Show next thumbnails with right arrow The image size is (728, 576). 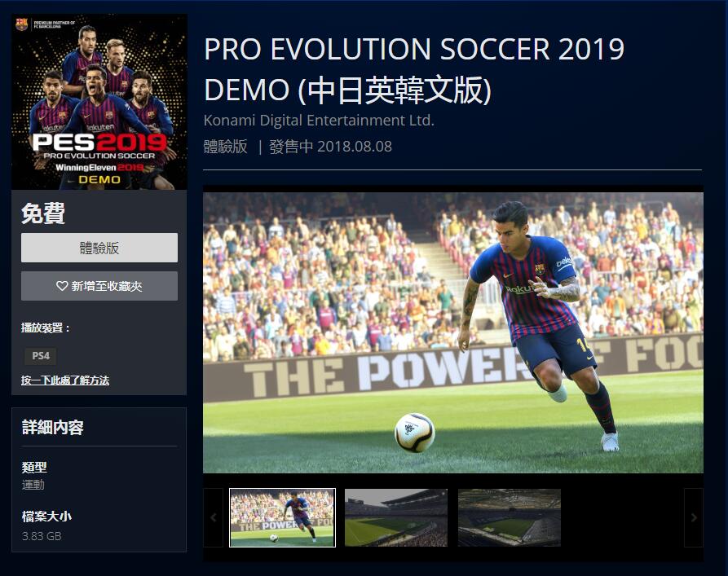(693, 517)
